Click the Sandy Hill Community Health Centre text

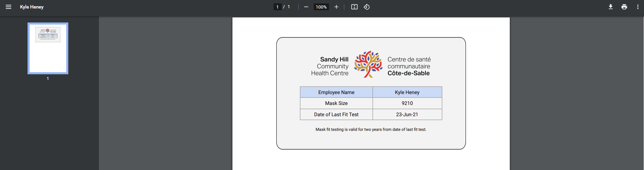click(x=330, y=66)
